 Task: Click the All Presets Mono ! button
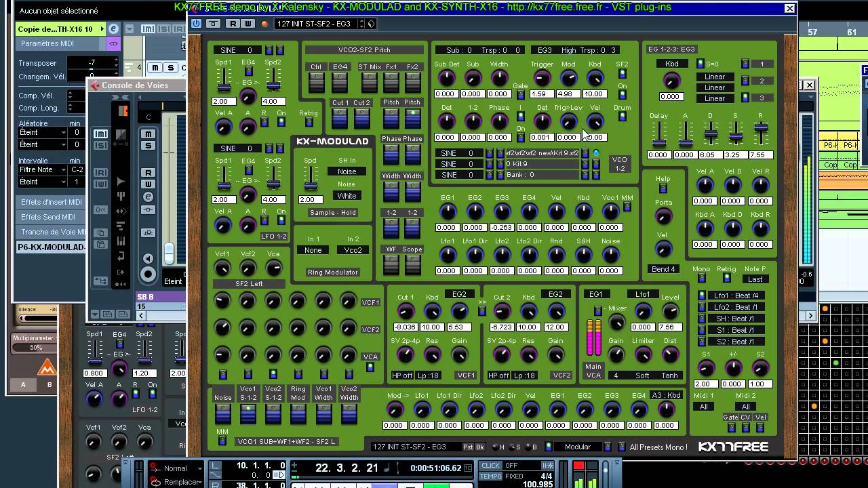point(658,447)
